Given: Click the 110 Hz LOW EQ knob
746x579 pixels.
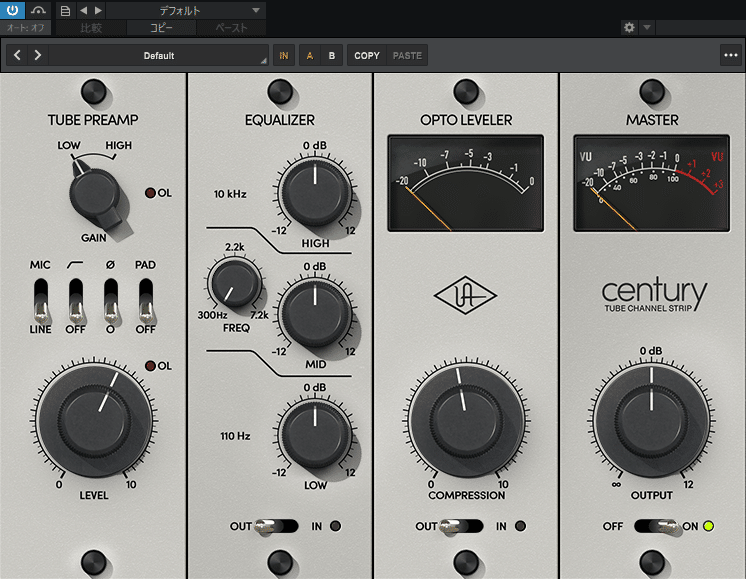Looking at the screenshot, I should point(314,434).
